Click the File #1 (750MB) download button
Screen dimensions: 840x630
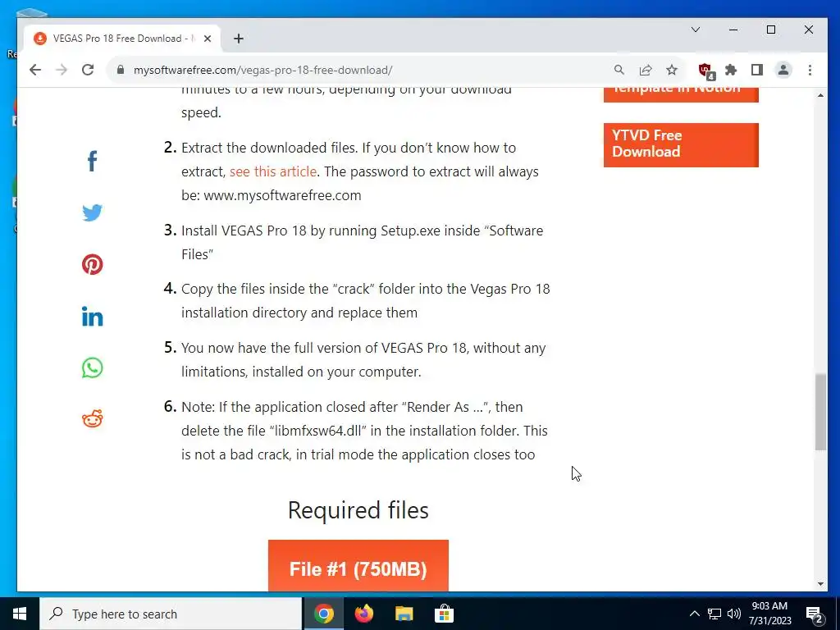[x=358, y=566]
